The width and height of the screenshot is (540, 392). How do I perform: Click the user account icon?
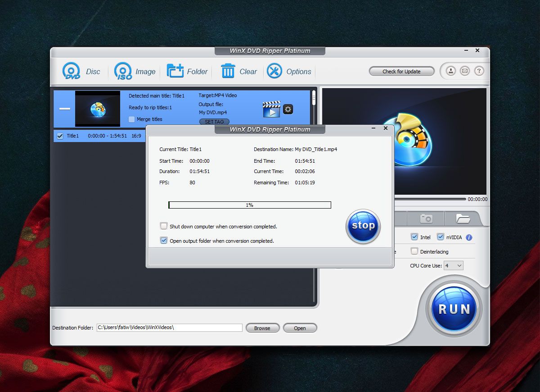tap(450, 71)
